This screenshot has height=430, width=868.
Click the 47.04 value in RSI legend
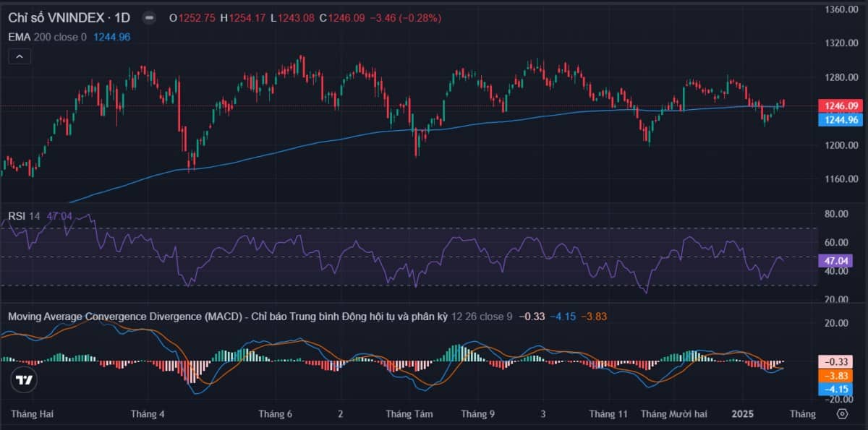coord(59,215)
